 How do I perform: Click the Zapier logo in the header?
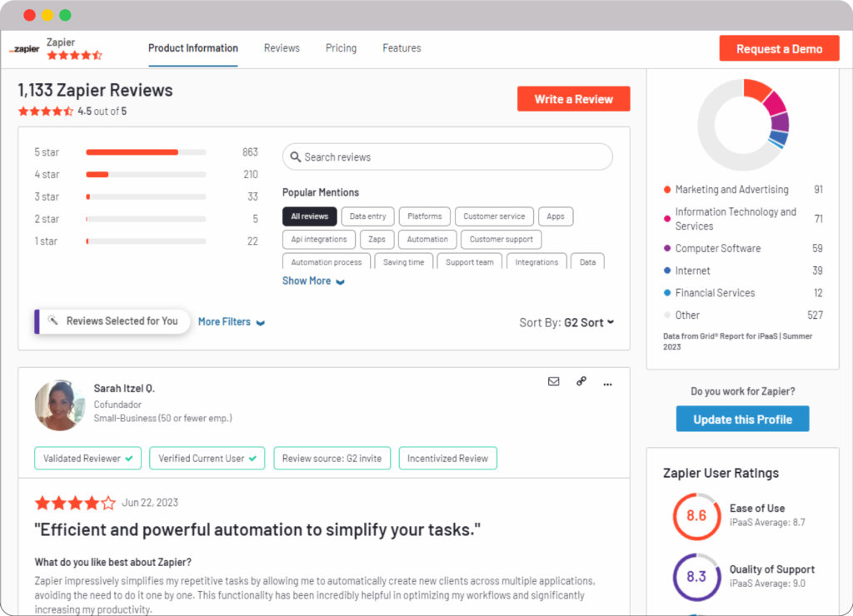pos(23,48)
